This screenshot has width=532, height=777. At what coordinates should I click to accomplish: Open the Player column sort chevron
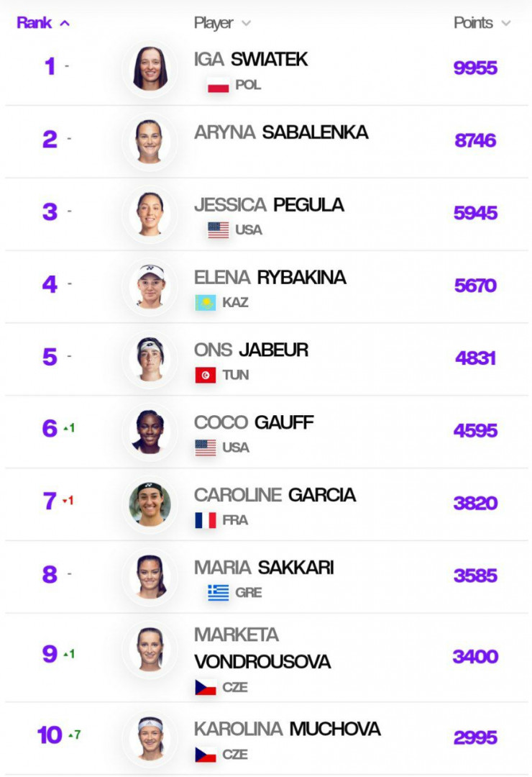tap(246, 23)
